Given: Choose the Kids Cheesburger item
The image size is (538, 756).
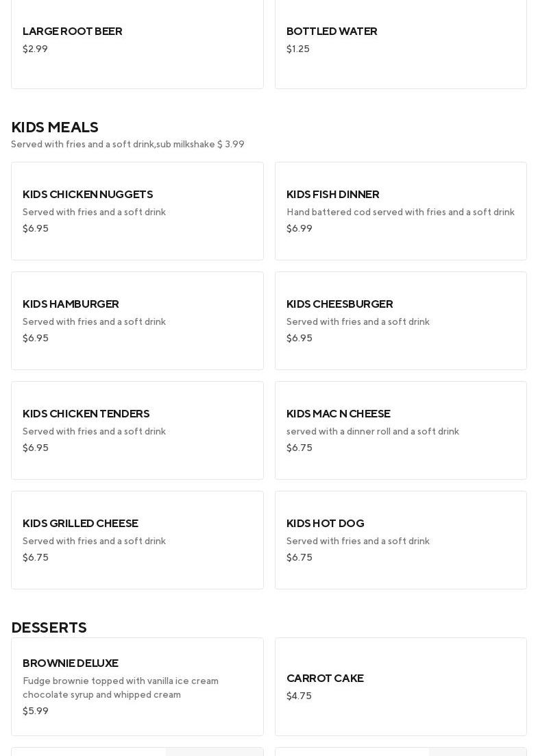Looking at the screenshot, I should point(400,321).
